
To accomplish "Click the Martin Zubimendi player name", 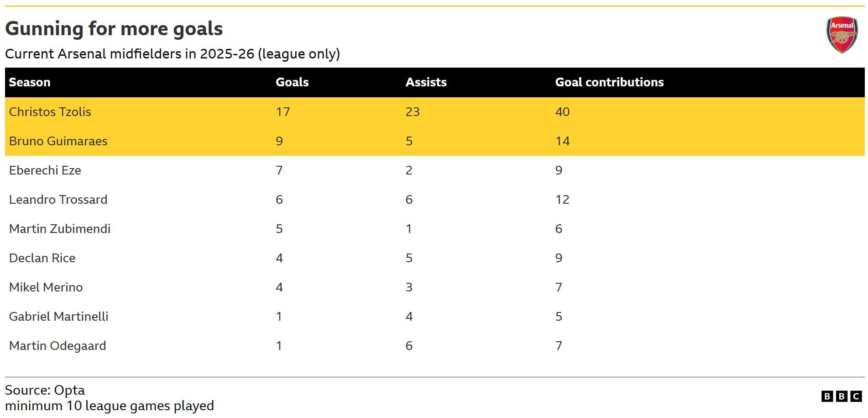I will click(60, 229).
